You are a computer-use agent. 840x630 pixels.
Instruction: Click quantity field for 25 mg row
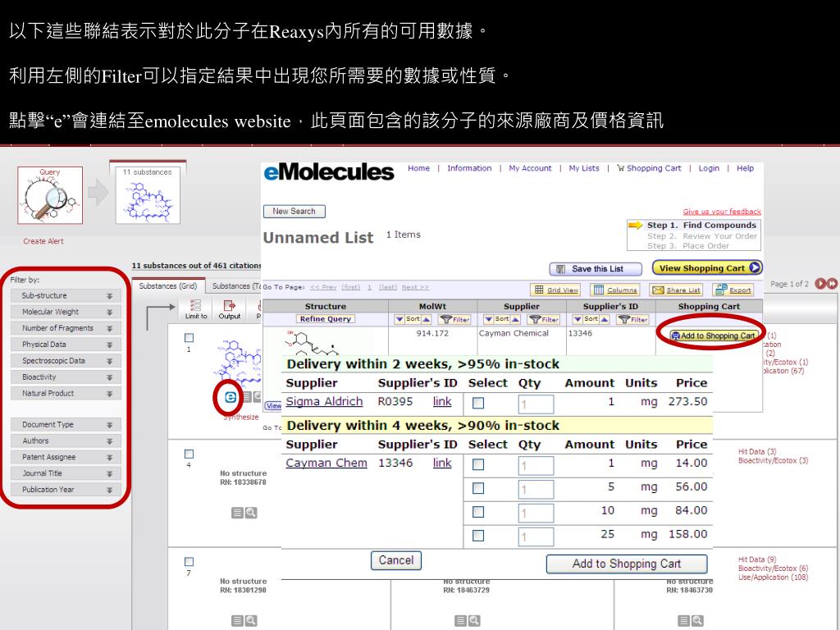(x=536, y=536)
